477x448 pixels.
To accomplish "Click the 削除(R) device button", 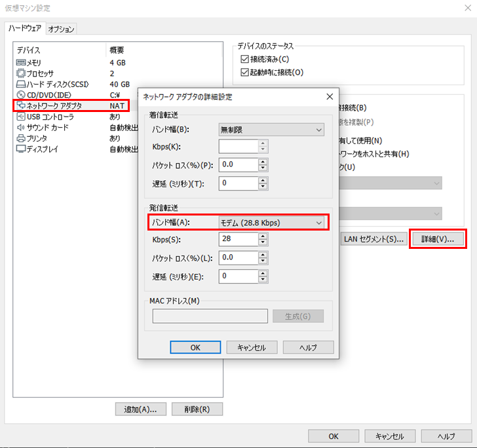I will (197, 409).
